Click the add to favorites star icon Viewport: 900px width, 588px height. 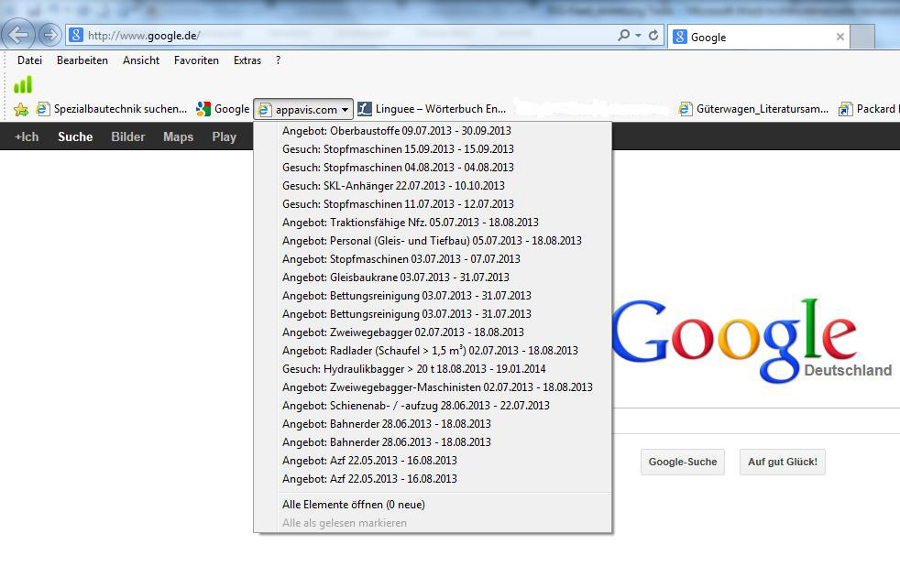pyautogui.click(x=20, y=109)
